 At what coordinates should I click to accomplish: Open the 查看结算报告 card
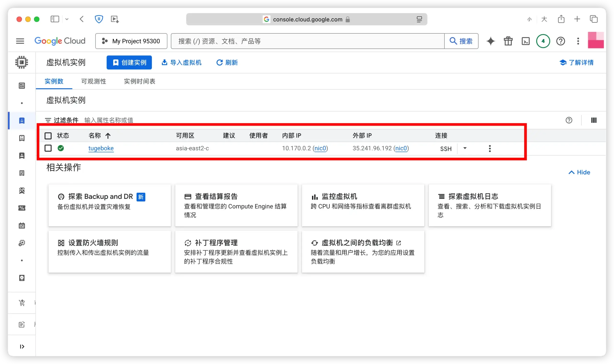tap(236, 205)
